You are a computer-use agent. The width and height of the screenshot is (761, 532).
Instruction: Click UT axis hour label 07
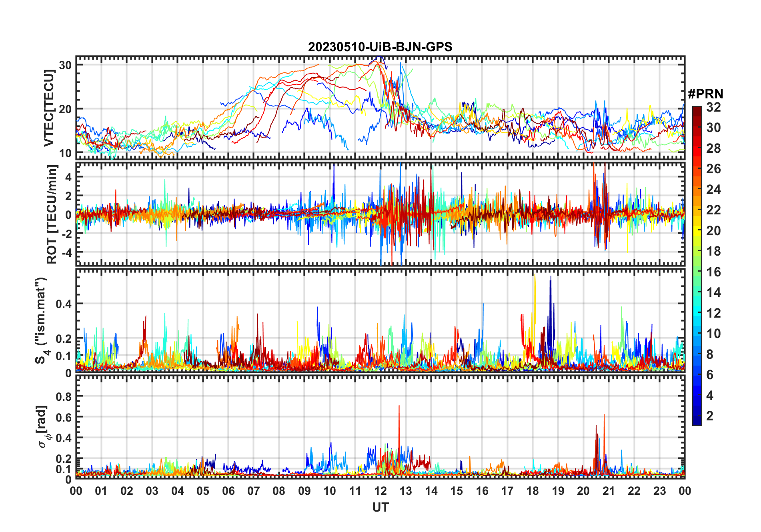pos(254,491)
